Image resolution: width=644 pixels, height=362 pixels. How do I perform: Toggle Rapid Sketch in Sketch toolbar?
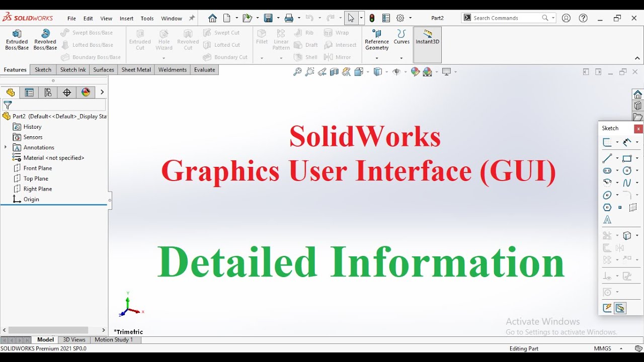pyautogui.click(x=607, y=308)
